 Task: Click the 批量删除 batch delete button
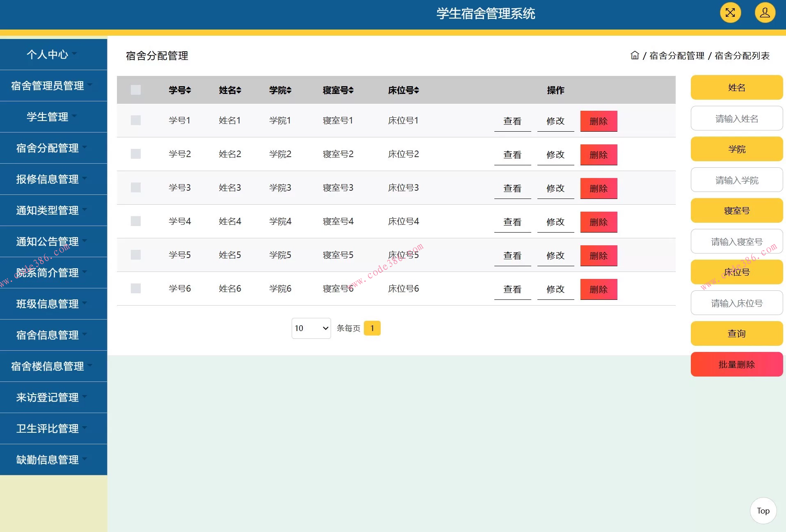pos(736,364)
